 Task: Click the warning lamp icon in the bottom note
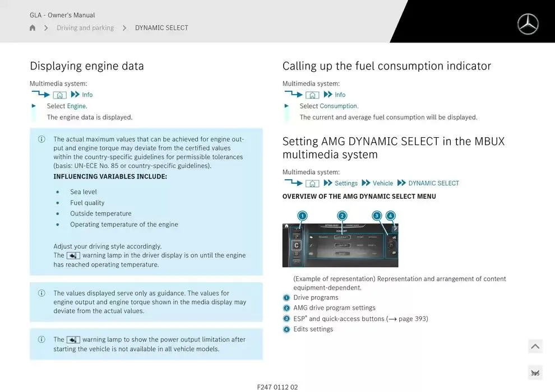pyautogui.click(x=73, y=340)
